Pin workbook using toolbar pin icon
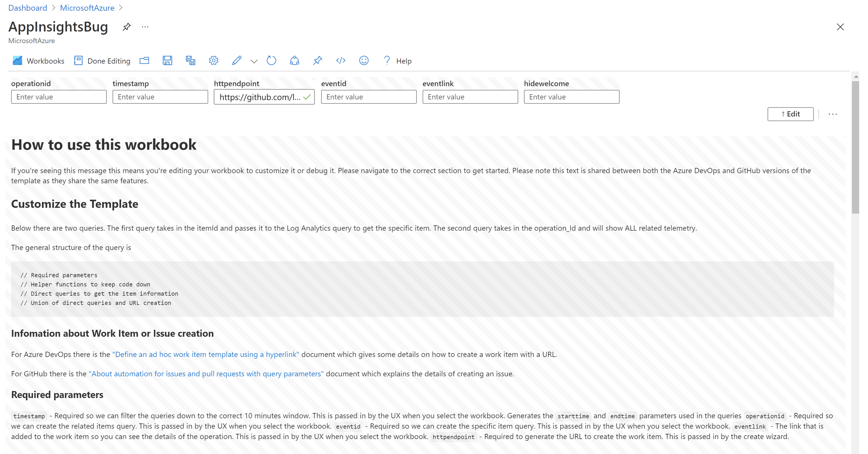 [317, 61]
